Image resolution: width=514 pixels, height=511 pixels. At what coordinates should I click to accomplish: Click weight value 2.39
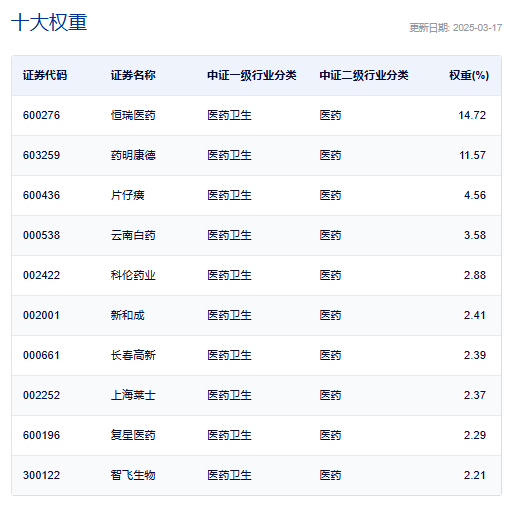coord(475,355)
